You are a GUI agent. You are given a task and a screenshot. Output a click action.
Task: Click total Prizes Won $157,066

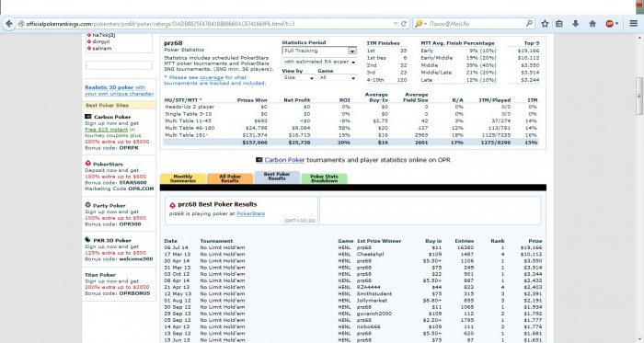coord(255,143)
